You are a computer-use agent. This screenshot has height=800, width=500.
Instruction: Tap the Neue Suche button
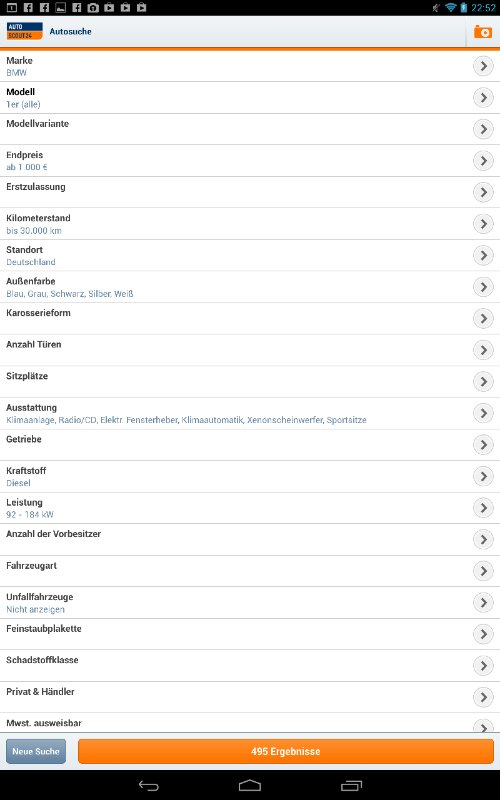[36, 752]
